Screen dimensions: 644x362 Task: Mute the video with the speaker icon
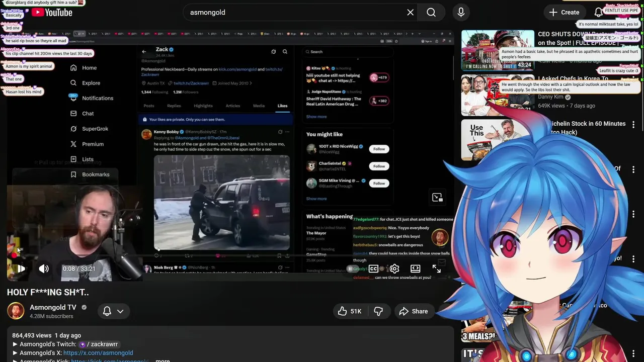tap(44, 268)
